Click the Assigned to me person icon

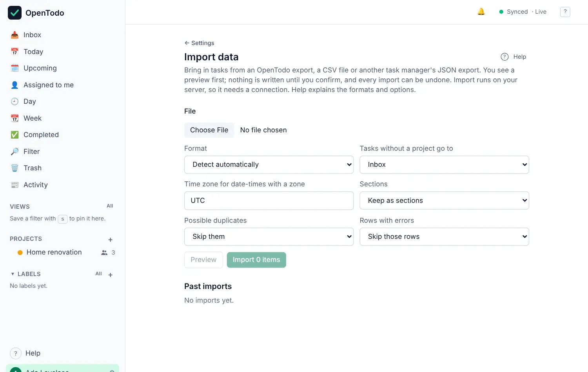click(x=15, y=85)
